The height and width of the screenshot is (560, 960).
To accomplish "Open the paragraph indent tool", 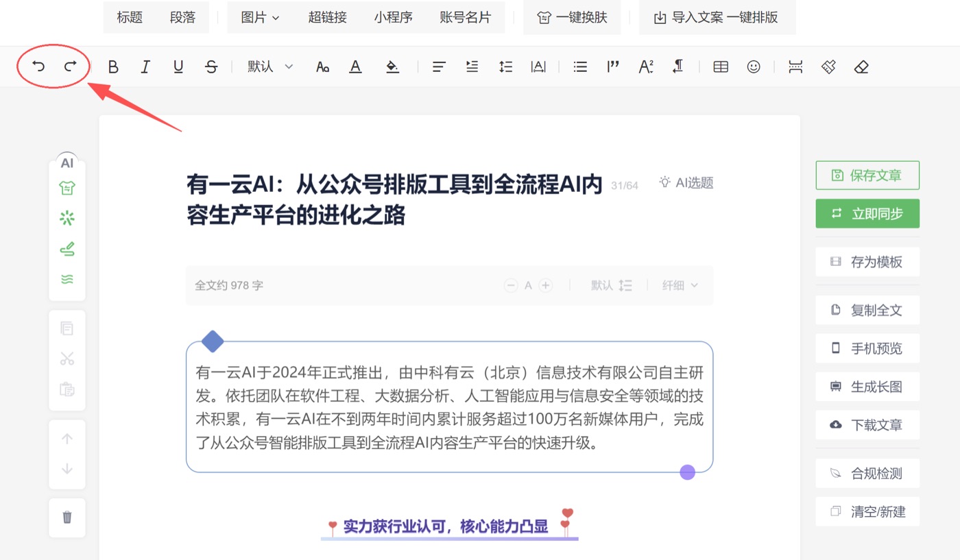I will 472,66.
